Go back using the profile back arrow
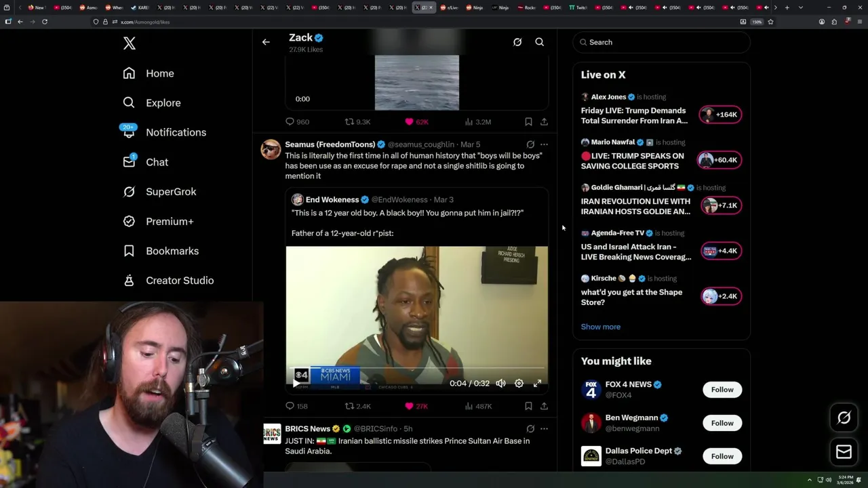 click(x=266, y=42)
